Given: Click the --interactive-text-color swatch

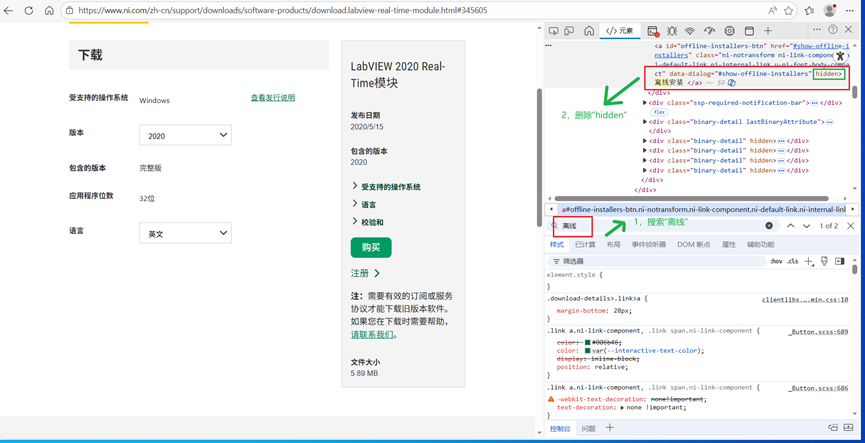Looking at the screenshot, I should point(588,350).
